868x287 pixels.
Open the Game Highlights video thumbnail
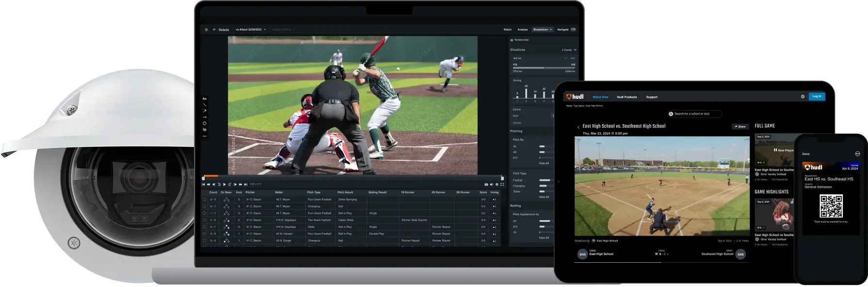[x=774, y=214]
